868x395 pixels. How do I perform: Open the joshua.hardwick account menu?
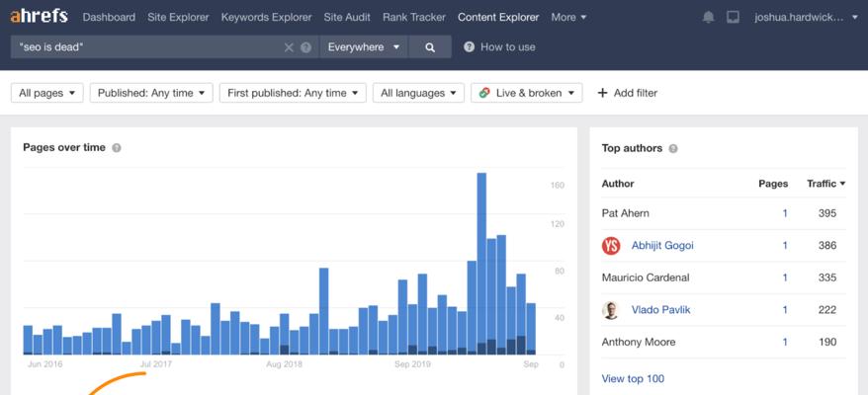(x=807, y=17)
